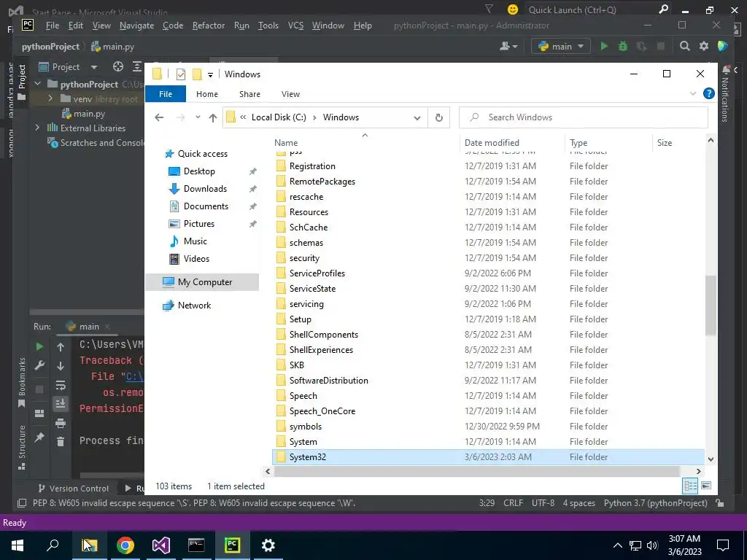The height and width of the screenshot is (560, 747).
Task: Click the wrench icon in Run panel
Action: click(39, 365)
